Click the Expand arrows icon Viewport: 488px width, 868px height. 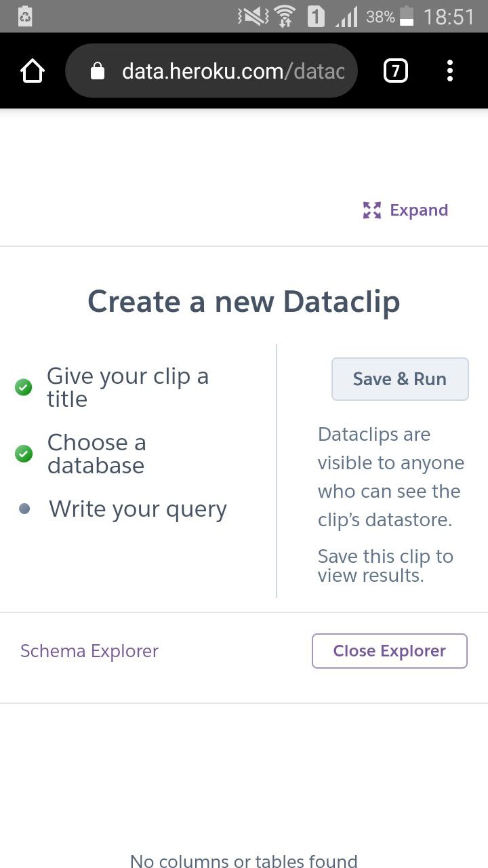pyautogui.click(x=371, y=210)
